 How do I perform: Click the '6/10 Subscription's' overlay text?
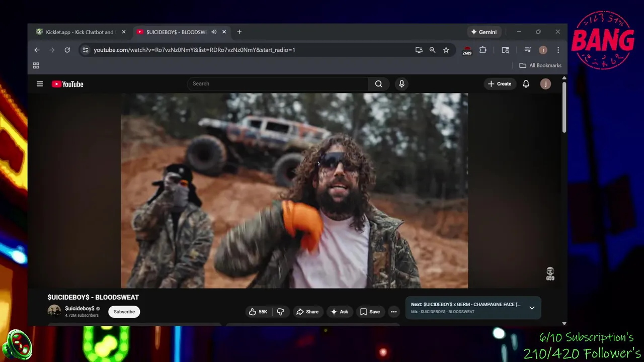click(x=586, y=337)
